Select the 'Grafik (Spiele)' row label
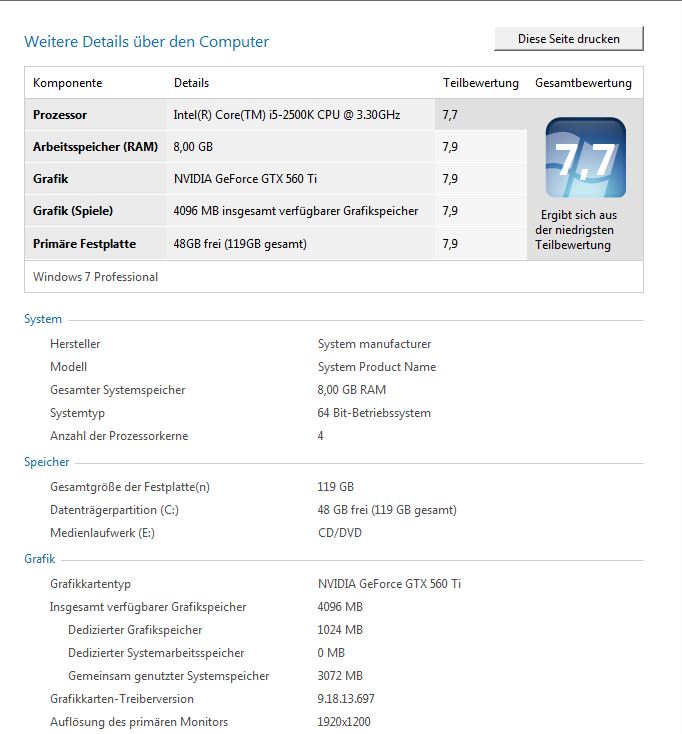The image size is (682, 734). pos(73,211)
